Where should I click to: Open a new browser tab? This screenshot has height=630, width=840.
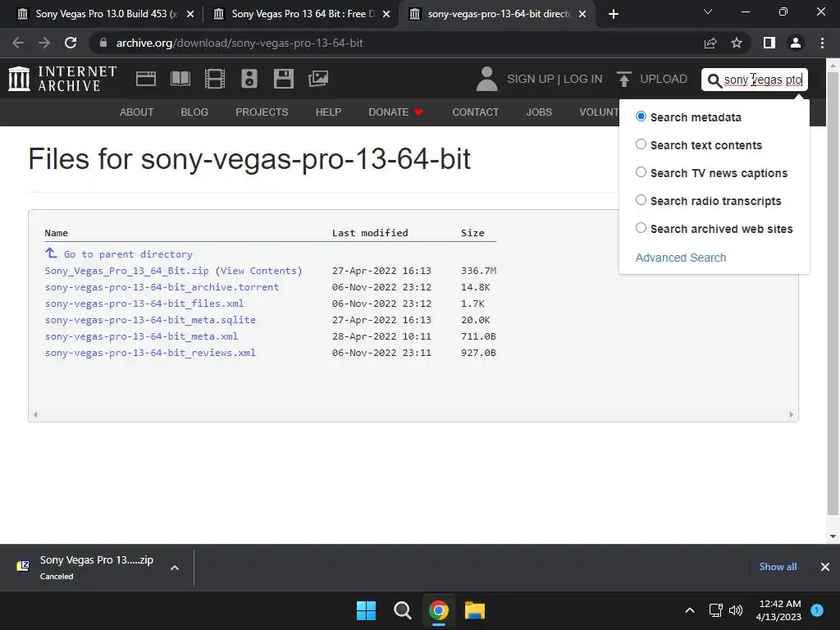(614, 14)
